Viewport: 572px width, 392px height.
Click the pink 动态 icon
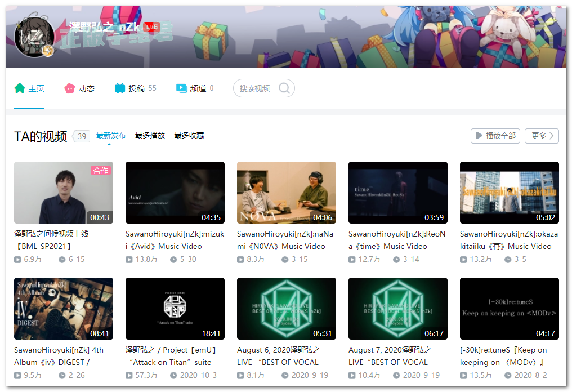point(70,88)
